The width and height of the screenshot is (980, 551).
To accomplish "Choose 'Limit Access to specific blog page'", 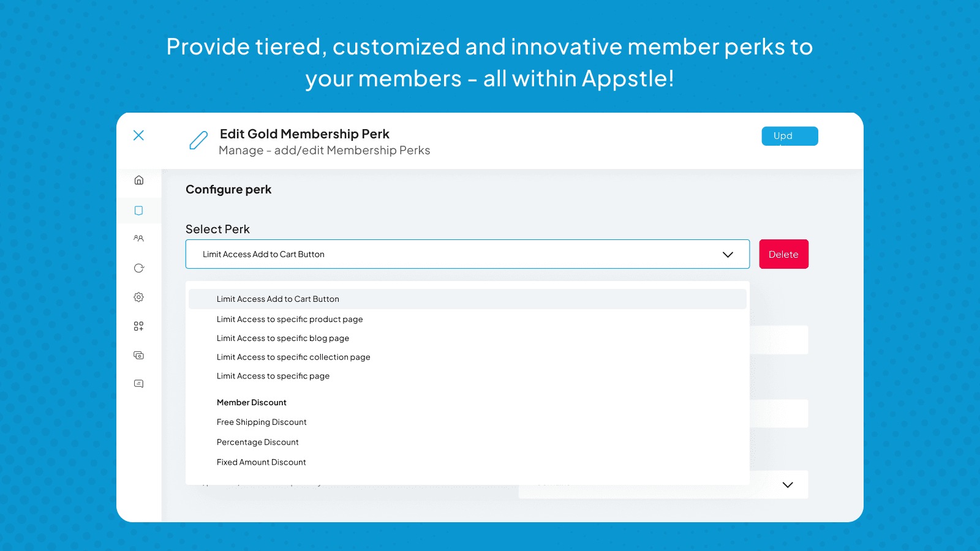I will [282, 338].
